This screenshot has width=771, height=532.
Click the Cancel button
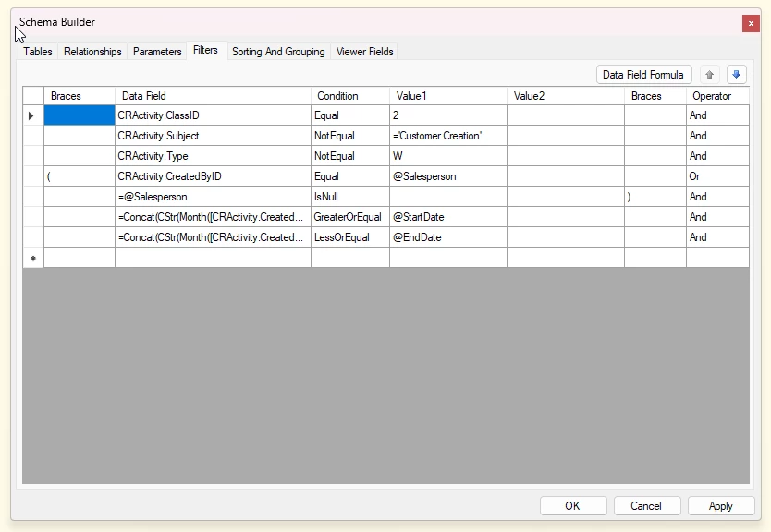646,506
